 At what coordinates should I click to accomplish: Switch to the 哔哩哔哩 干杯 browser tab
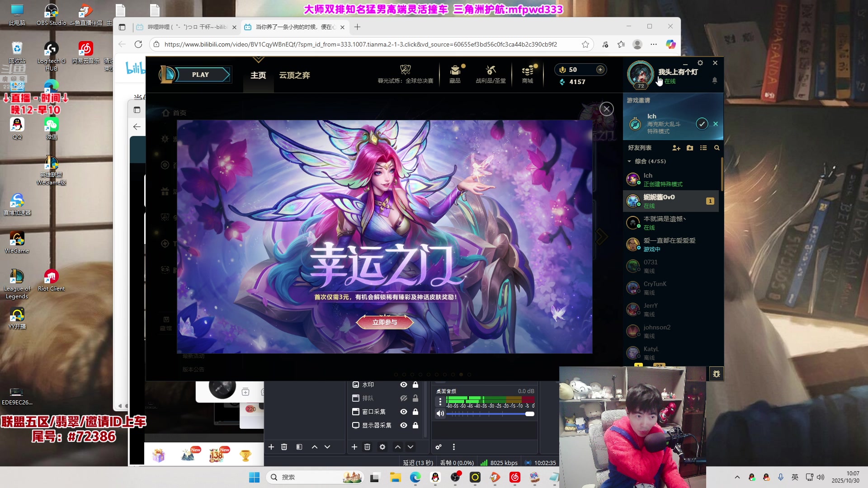pos(186,27)
